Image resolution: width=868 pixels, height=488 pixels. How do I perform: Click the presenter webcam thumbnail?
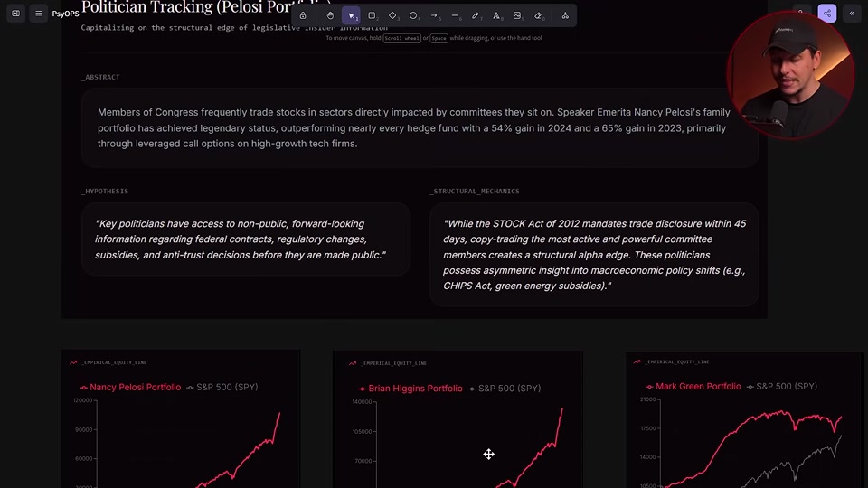pyautogui.click(x=790, y=75)
